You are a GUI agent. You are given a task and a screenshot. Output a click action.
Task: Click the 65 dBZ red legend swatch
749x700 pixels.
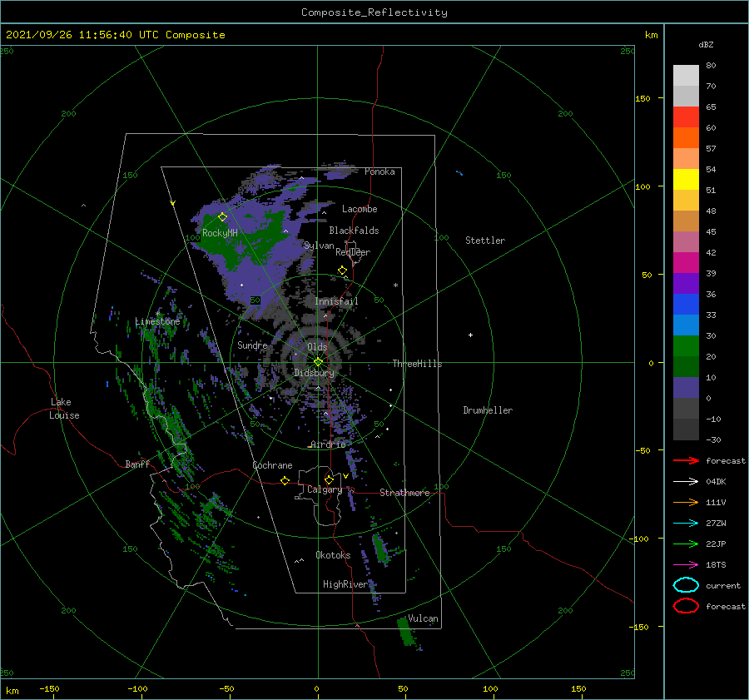pyautogui.click(x=686, y=117)
